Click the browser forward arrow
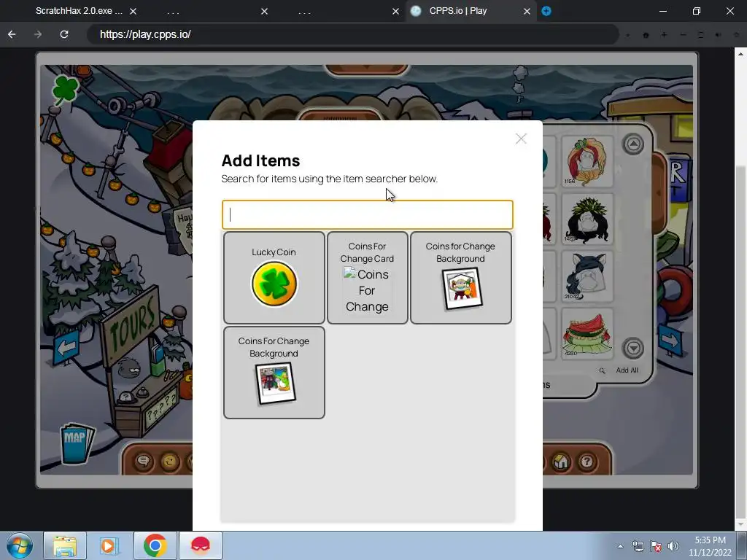Screen dimensions: 747x560 (x=38, y=34)
